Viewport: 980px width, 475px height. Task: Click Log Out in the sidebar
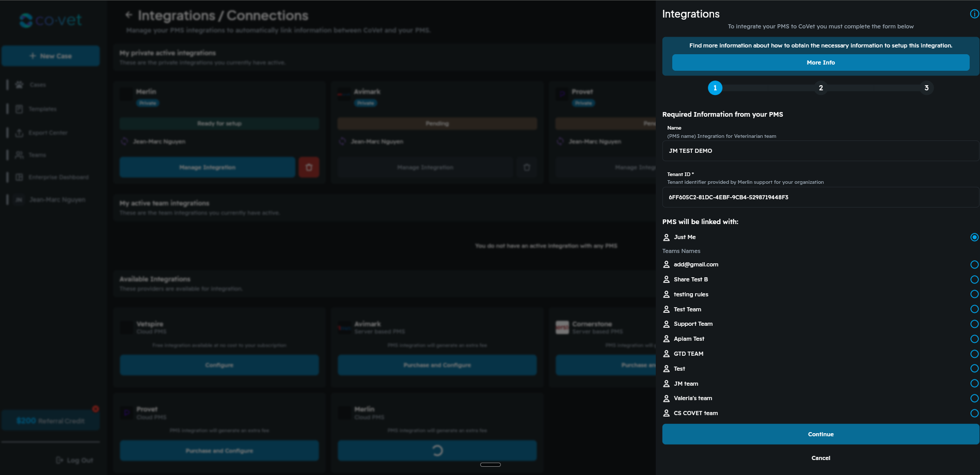pyautogui.click(x=75, y=460)
